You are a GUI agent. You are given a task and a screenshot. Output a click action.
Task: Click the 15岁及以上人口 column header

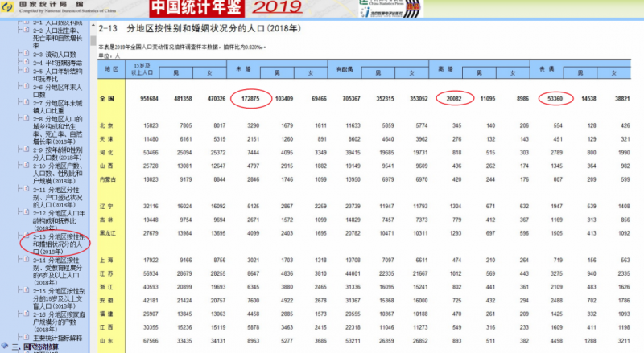tap(142, 69)
